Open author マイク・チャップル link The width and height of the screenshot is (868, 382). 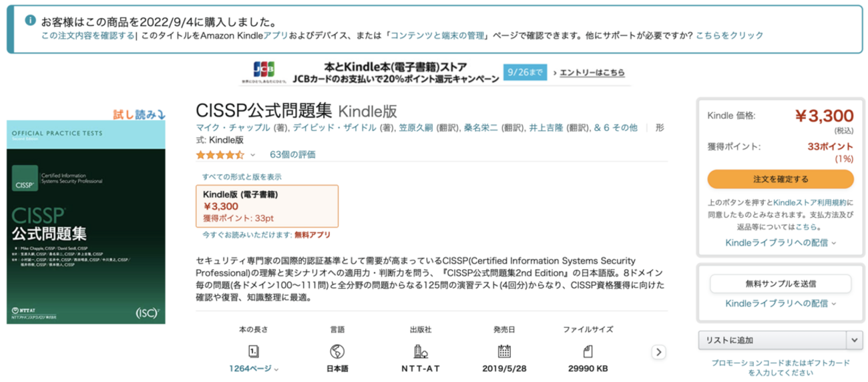[x=233, y=128]
